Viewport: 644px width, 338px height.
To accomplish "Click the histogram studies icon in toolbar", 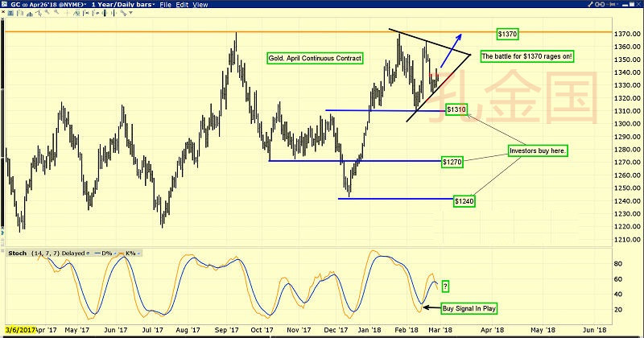I will point(30,14).
